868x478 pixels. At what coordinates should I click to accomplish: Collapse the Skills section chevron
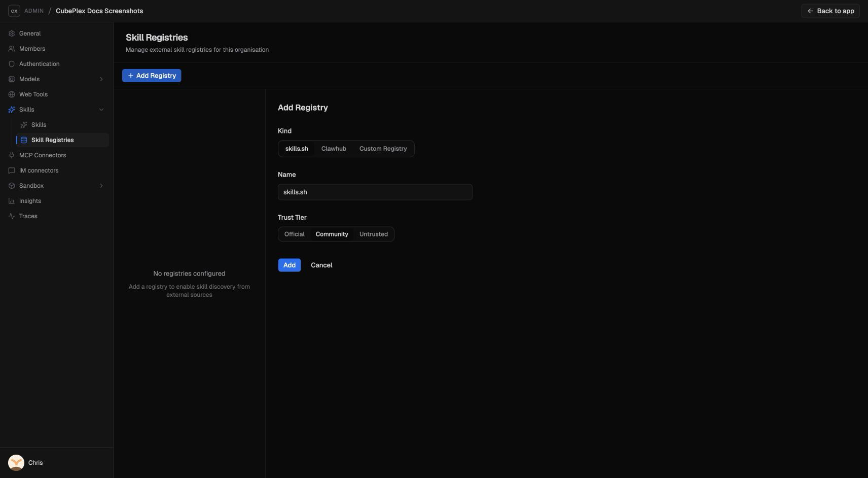101,110
